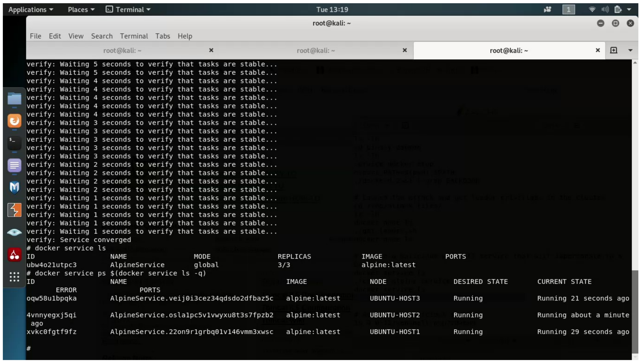Launch Firefox from the dock
643x364 pixels.
coord(14,121)
